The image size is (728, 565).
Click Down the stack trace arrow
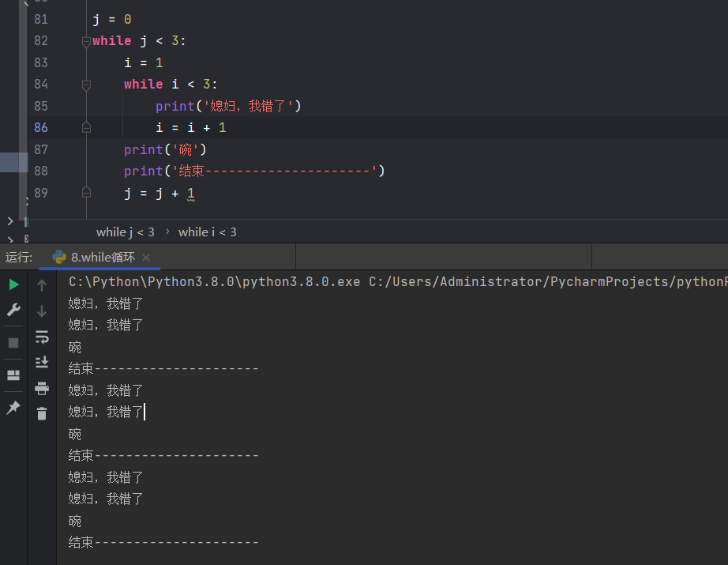click(x=42, y=311)
